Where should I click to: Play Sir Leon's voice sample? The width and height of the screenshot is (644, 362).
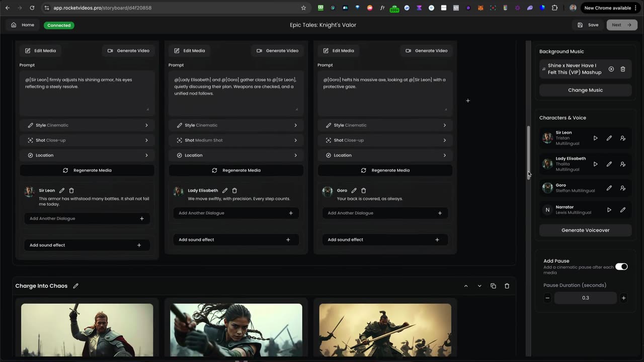click(596, 138)
